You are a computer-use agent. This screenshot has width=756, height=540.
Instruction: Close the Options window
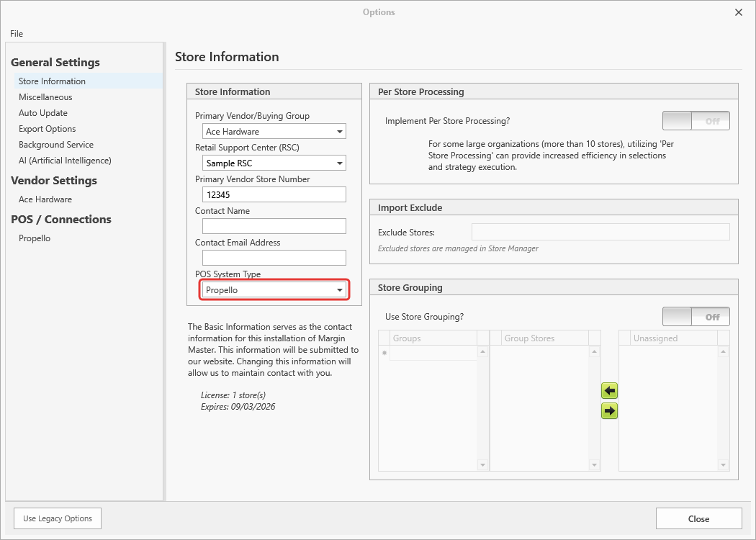(738, 12)
